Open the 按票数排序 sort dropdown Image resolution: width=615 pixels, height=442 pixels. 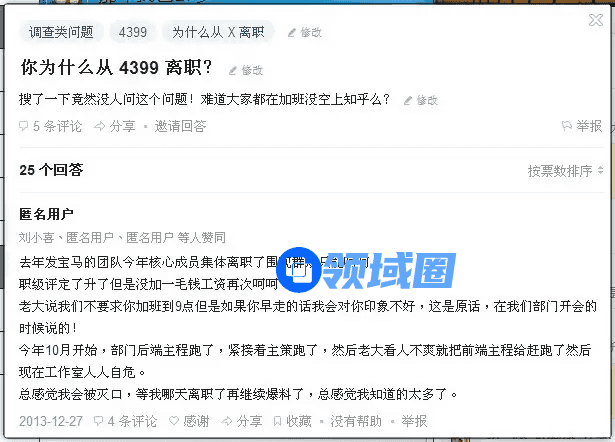tap(565, 171)
